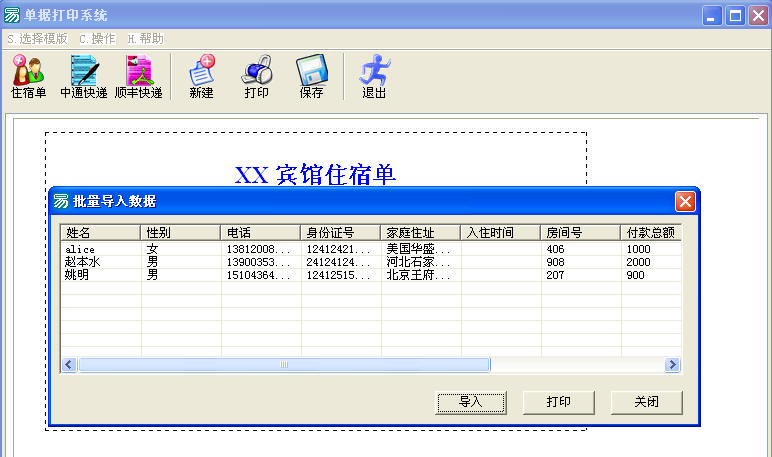Click payment total cell 900
The width and height of the screenshot is (772, 457).
(635, 275)
